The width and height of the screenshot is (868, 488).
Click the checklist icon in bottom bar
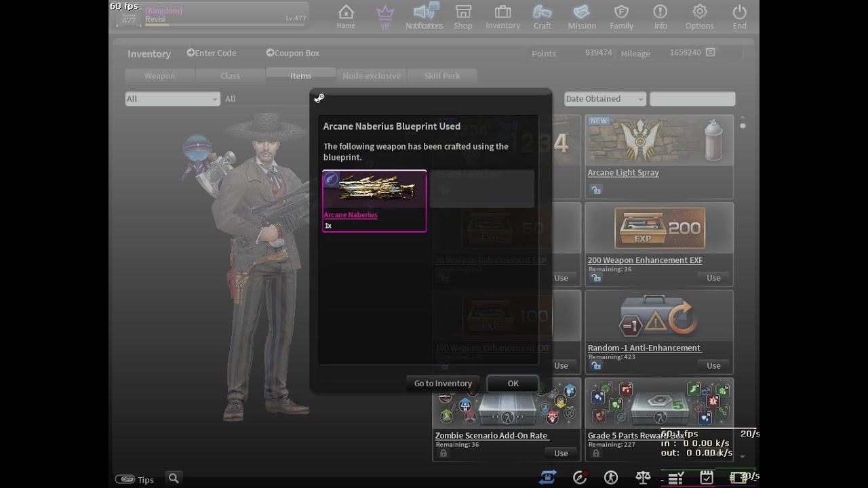click(675, 479)
